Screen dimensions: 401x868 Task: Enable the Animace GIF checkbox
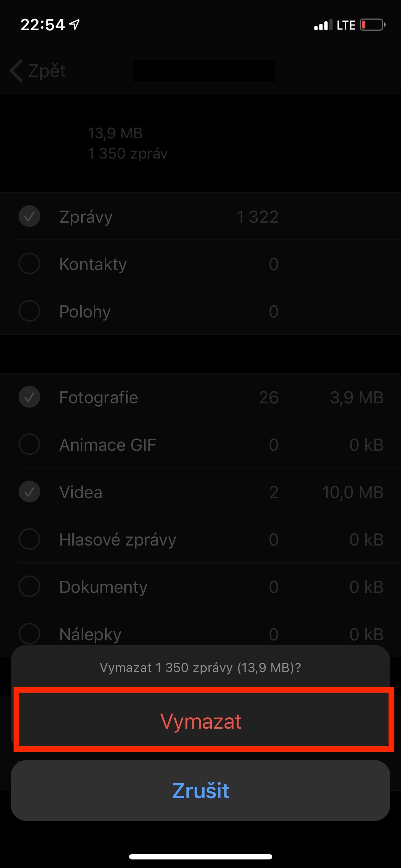click(29, 444)
